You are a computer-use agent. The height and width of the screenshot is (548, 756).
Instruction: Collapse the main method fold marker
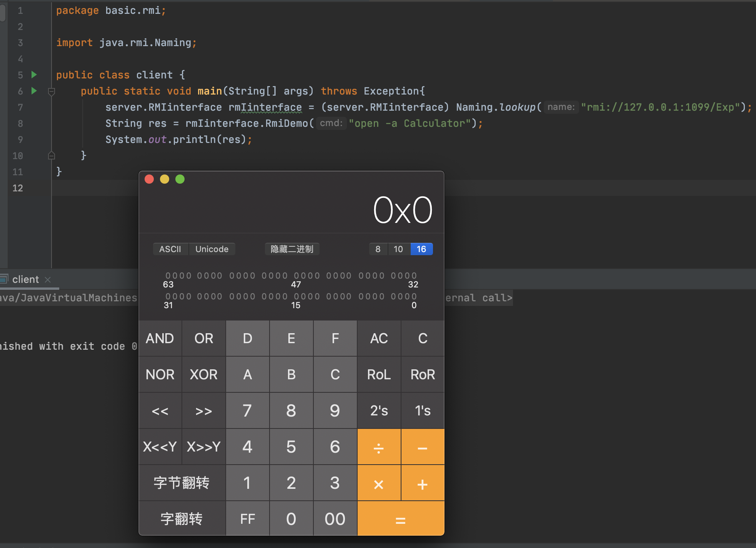[51, 91]
